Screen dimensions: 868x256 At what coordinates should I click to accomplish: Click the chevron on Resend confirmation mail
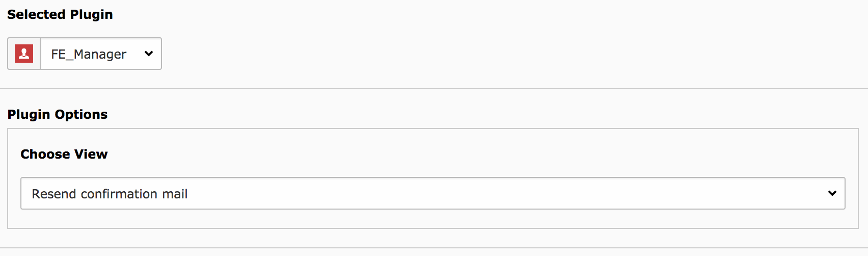coord(832,193)
